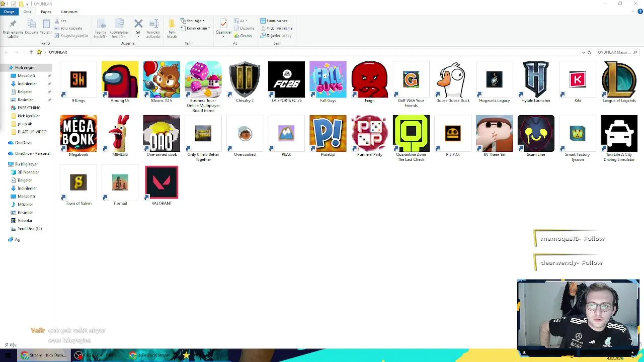Click Diğerlerini seç invert selection
The height and width of the screenshot is (362, 644).
point(276,36)
